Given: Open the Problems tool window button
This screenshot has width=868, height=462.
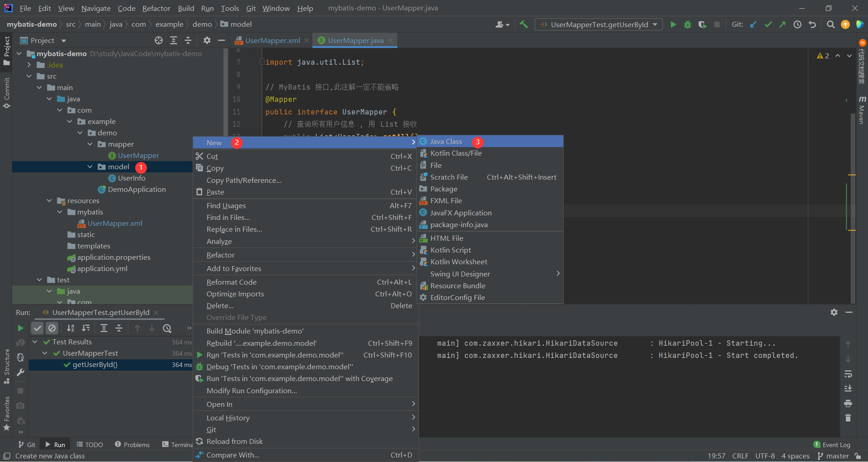Looking at the screenshot, I should click(132, 445).
